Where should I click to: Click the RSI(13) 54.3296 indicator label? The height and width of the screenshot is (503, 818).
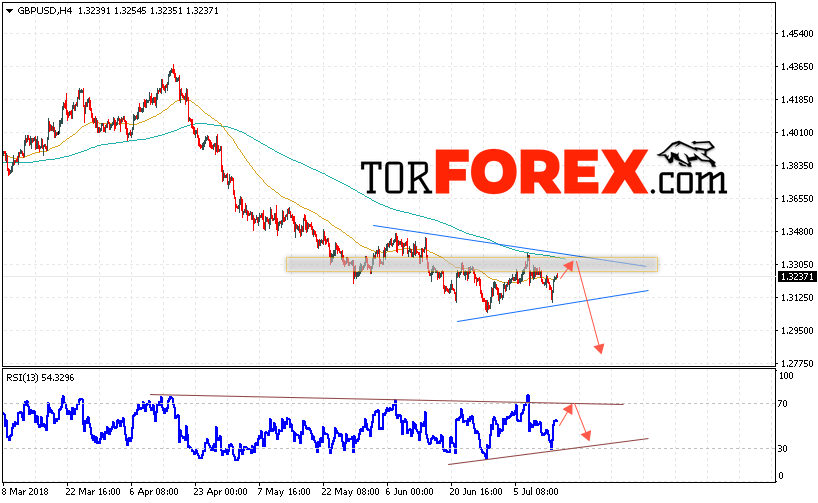[40, 378]
